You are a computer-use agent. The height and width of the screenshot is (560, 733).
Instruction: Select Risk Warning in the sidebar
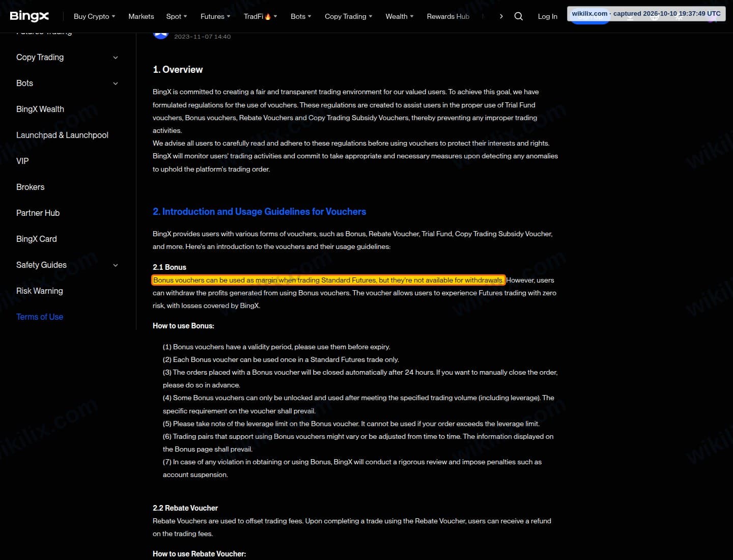(40, 291)
